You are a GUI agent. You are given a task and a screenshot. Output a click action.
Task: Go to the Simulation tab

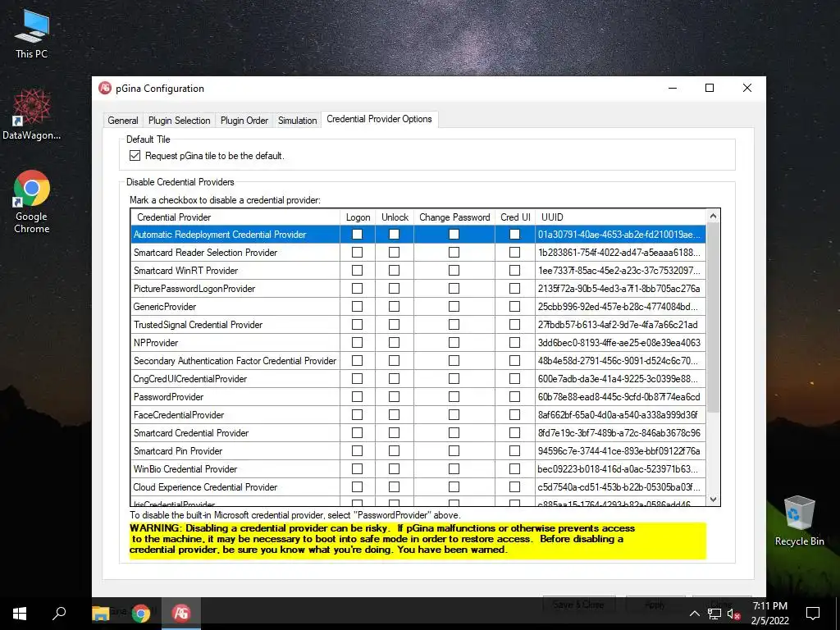click(297, 121)
